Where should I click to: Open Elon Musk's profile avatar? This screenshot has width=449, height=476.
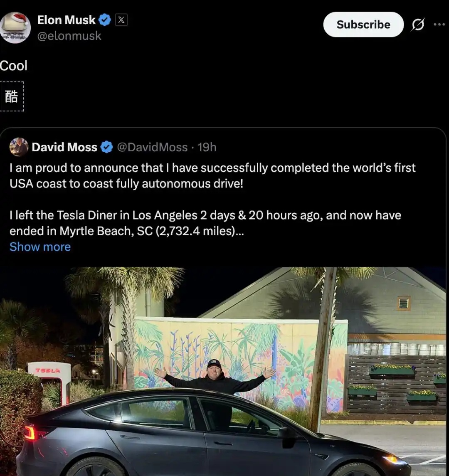point(15,27)
